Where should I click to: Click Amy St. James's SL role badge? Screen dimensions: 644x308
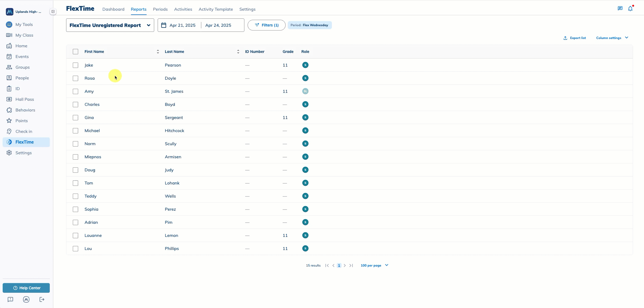[x=305, y=91]
